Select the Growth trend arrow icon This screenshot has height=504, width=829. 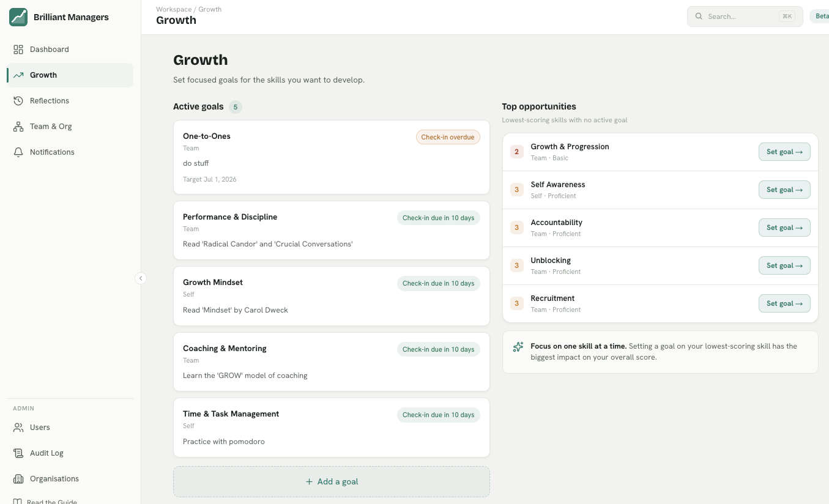coord(18,75)
